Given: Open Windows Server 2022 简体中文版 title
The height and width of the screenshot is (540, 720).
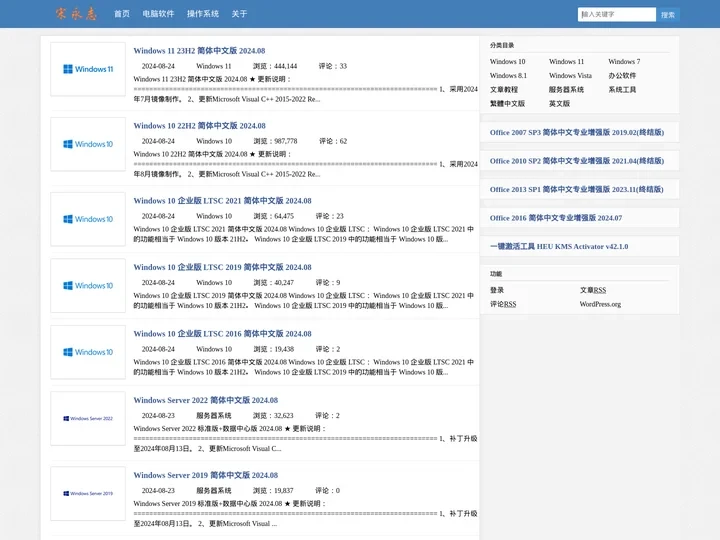Looking at the screenshot, I should click(206, 400).
